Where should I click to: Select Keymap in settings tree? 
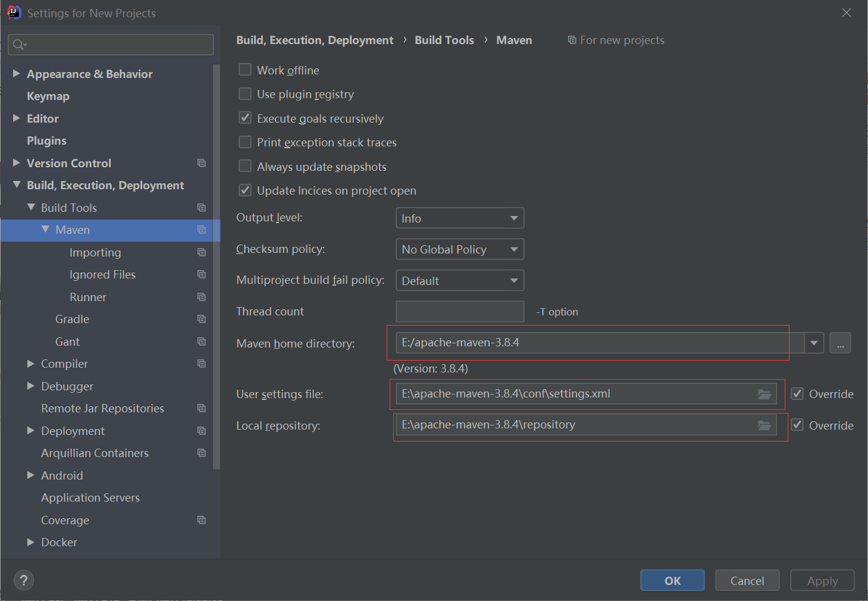[48, 96]
